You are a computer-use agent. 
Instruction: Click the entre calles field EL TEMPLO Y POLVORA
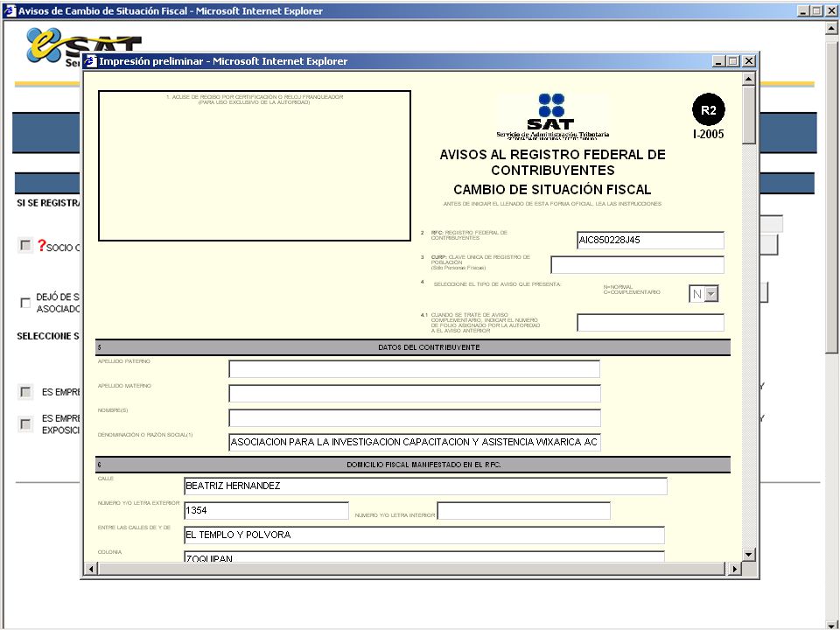(x=424, y=535)
